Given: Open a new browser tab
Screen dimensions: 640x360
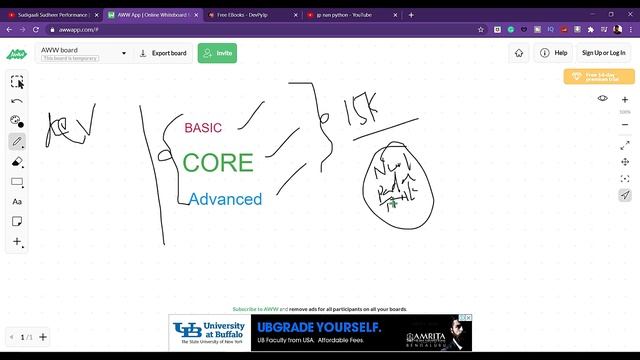Looking at the screenshot, I should pyautogui.click(x=411, y=15).
